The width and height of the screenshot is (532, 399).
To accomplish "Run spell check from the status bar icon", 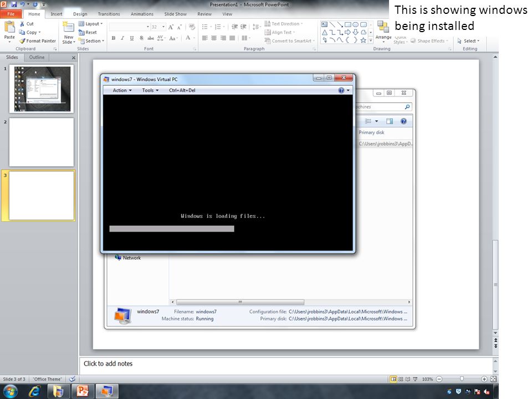I will click(x=72, y=379).
